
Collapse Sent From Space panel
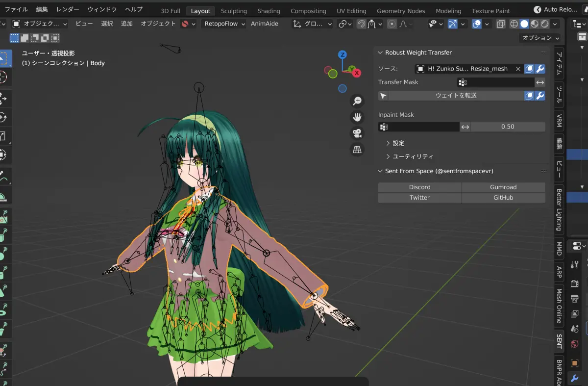point(380,171)
